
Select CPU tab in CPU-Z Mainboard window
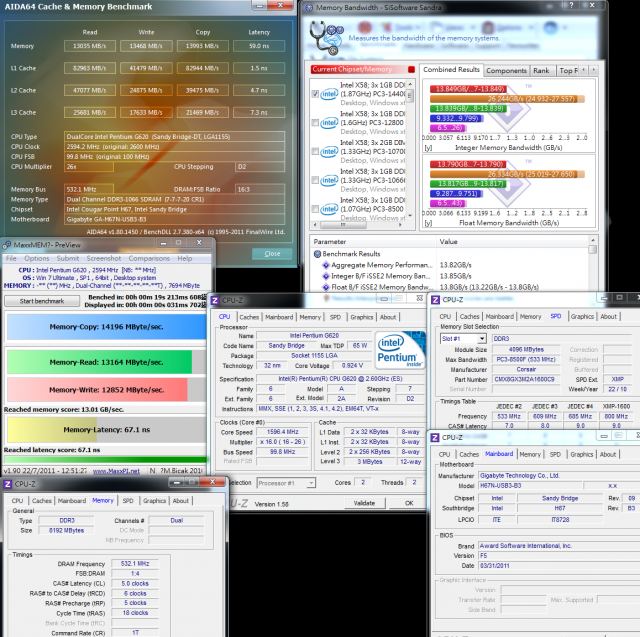coord(444,455)
